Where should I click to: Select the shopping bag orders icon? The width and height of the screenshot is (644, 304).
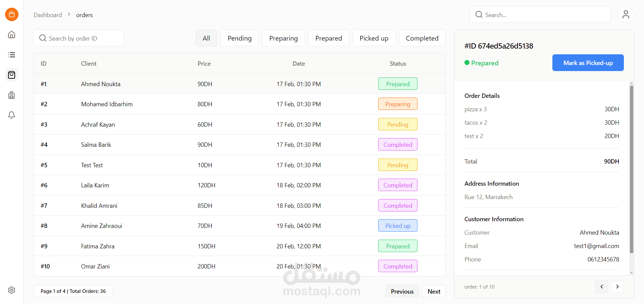click(x=12, y=75)
